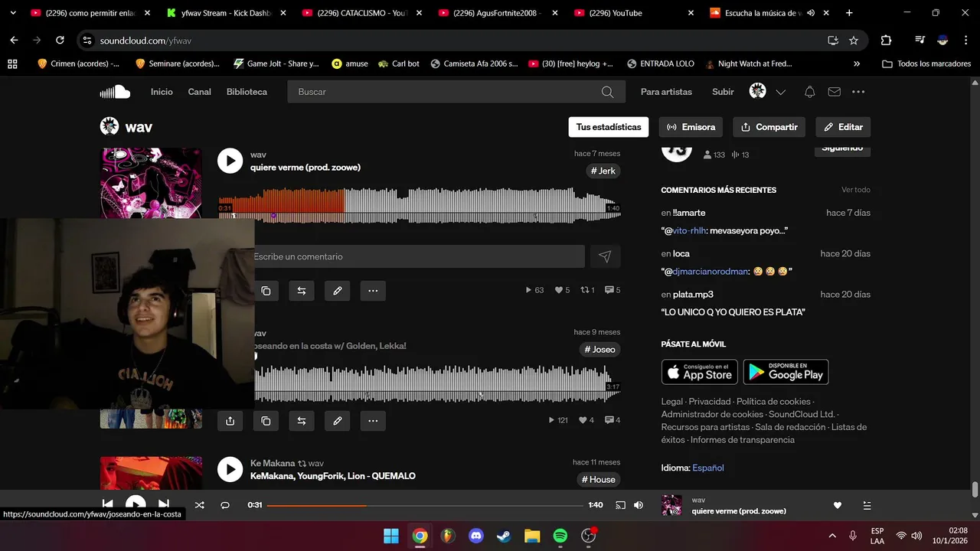Open more options for quiere verme track
Image resolution: width=980 pixels, height=551 pixels.
[373, 291]
